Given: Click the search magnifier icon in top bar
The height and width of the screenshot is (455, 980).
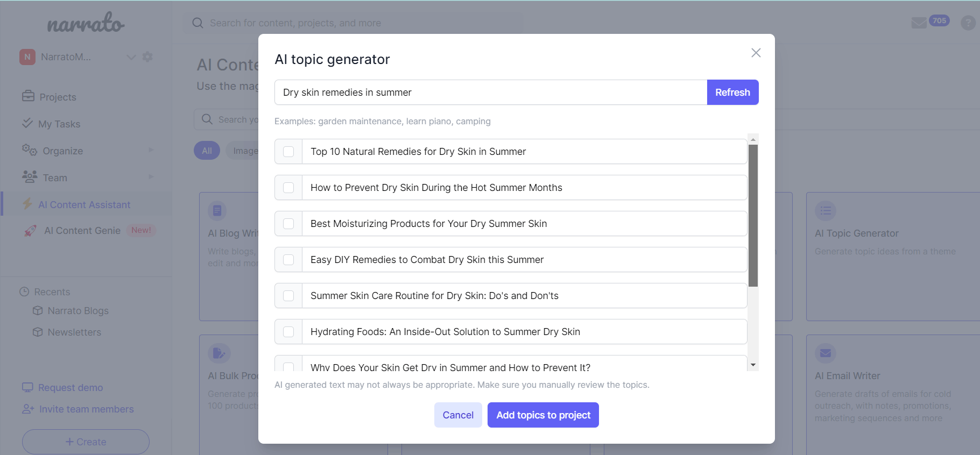Looking at the screenshot, I should pyautogui.click(x=198, y=23).
